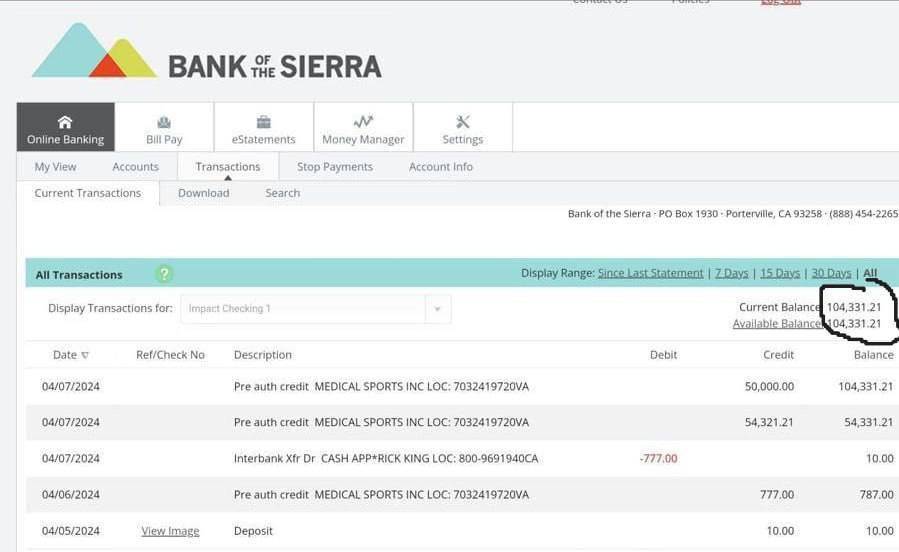The image size is (899, 552).
Task: Open the Online Banking home icon
Action: pyautogui.click(x=65, y=122)
